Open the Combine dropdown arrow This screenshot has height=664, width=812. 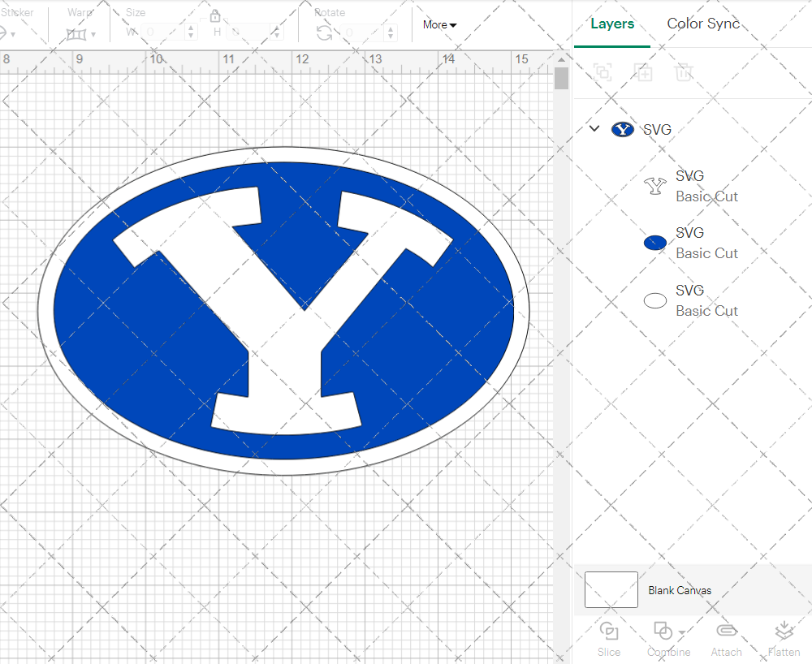682,632
